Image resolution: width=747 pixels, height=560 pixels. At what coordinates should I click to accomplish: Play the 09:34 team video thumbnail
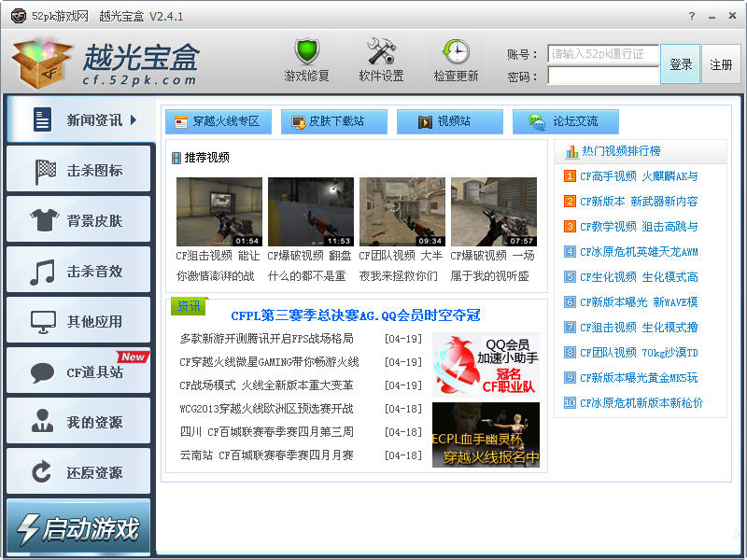402,212
